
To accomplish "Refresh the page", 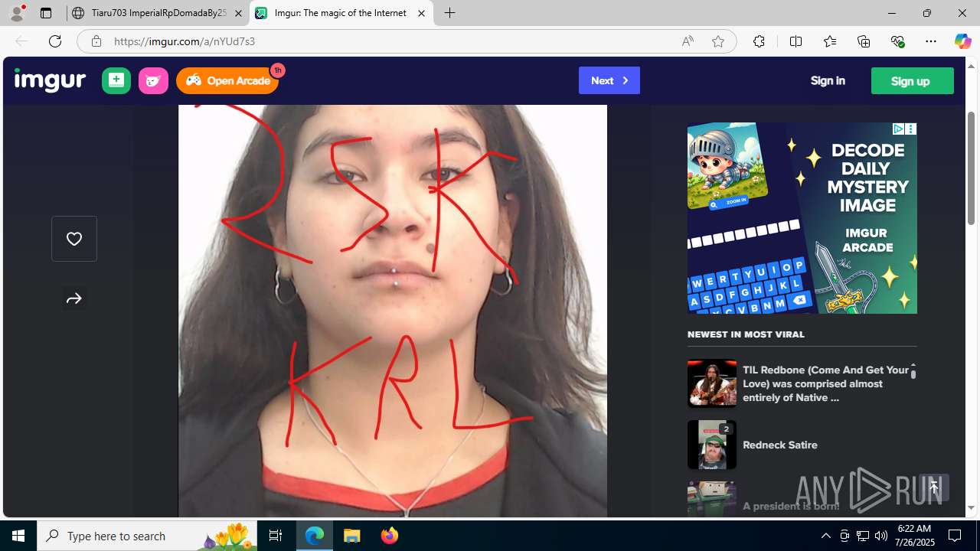I will 55,41.
